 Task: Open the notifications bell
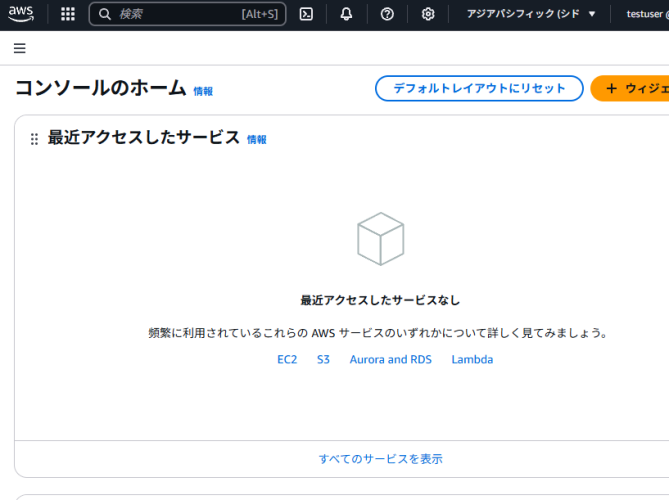pyautogui.click(x=346, y=14)
